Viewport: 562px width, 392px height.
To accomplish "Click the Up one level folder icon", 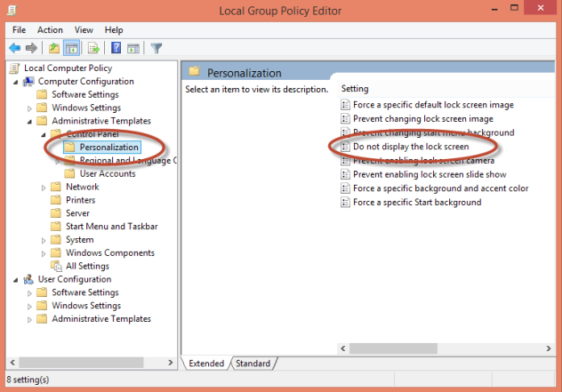I will pyautogui.click(x=54, y=48).
